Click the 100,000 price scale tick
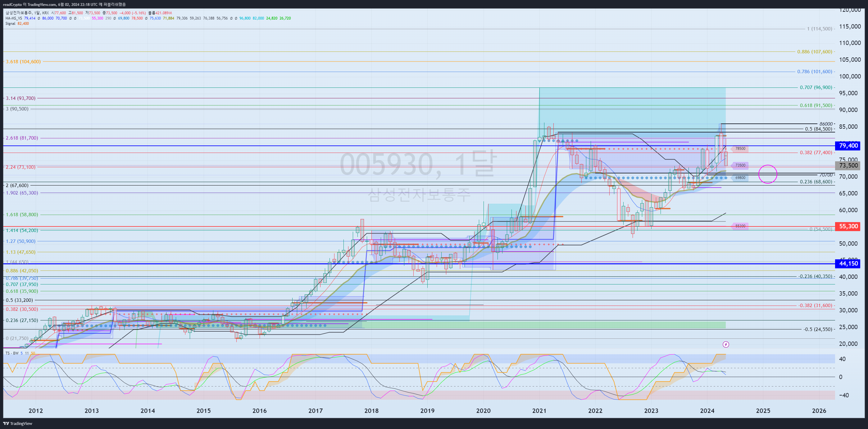Viewport: 868px width, 429px height. [x=849, y=76]
